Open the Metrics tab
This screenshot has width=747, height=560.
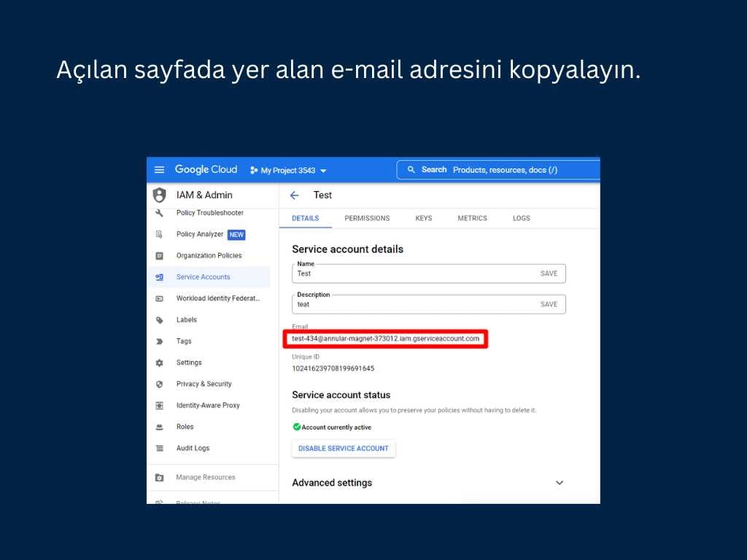pyautogui.click(x=472, y=218)
